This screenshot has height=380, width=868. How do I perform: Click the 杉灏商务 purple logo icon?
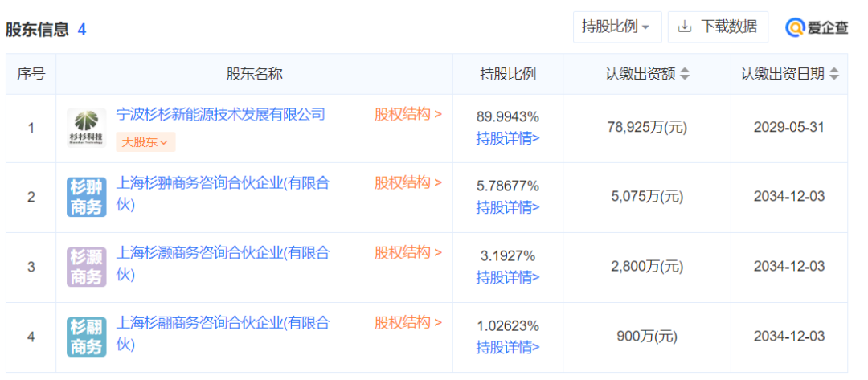point(86,267)
